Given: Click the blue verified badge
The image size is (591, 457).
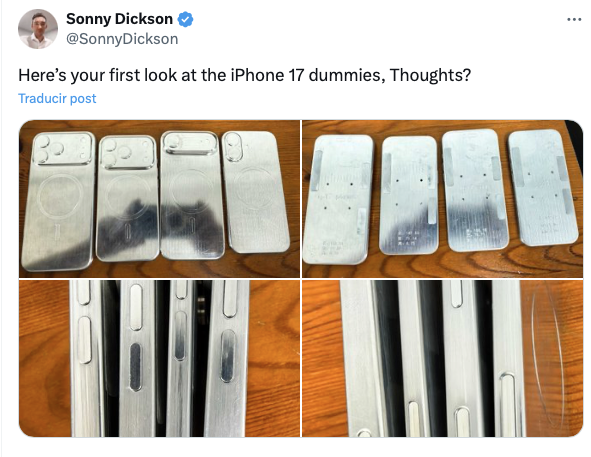Looking at the screenshot, I should tap(185, 19).
